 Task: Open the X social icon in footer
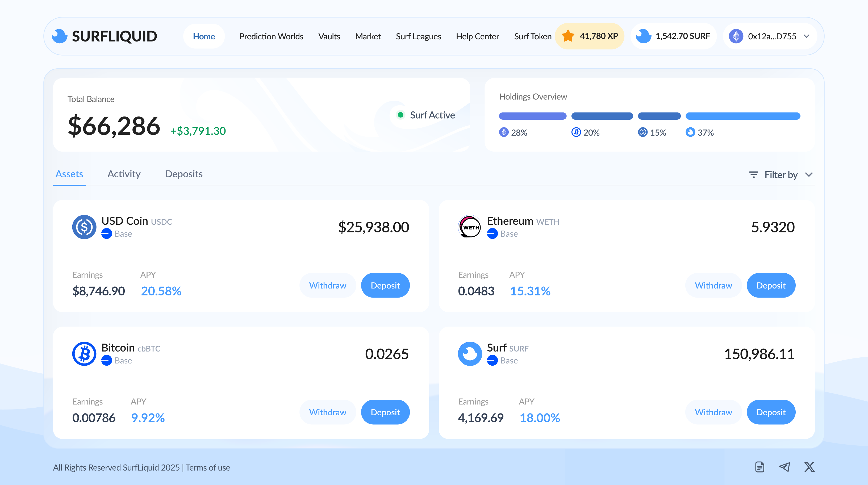click(809, 467)
